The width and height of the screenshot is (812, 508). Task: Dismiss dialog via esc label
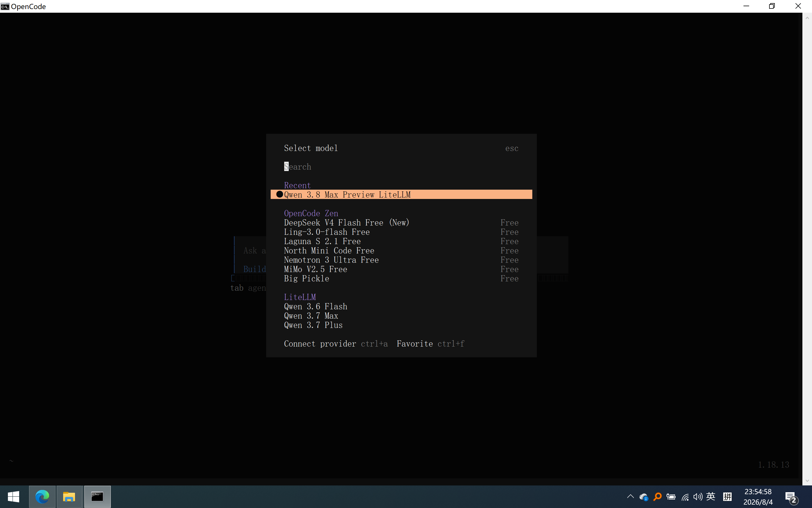pos(512,148)
